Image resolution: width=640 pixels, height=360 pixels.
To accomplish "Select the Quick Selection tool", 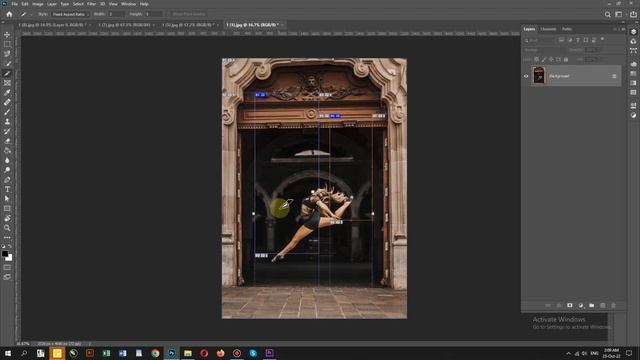I will click(x=7, y=63).
